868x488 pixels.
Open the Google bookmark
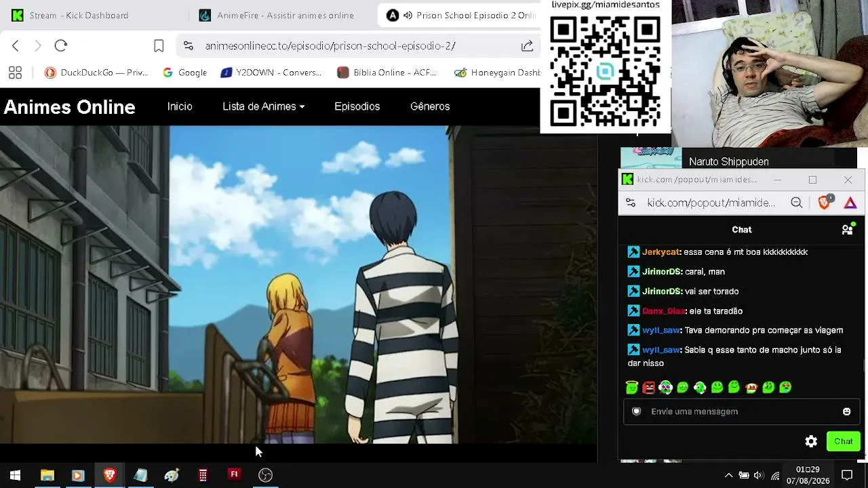click(184, 73)
